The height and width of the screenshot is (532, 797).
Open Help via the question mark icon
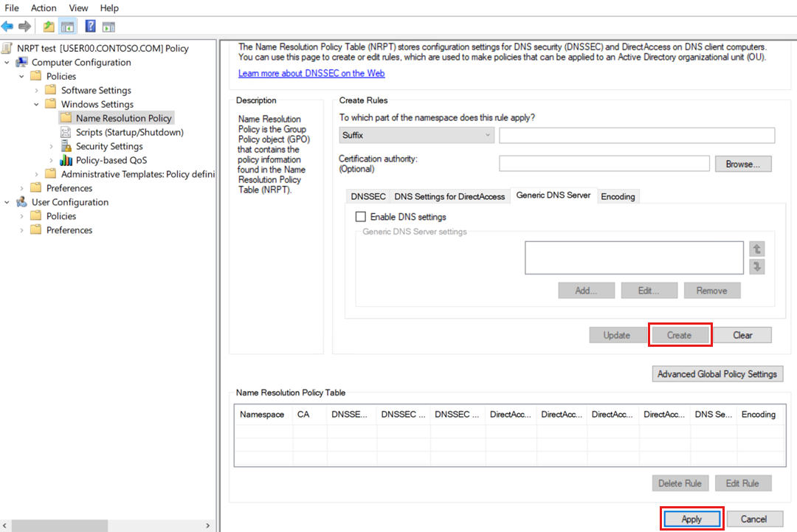(90, 27)
